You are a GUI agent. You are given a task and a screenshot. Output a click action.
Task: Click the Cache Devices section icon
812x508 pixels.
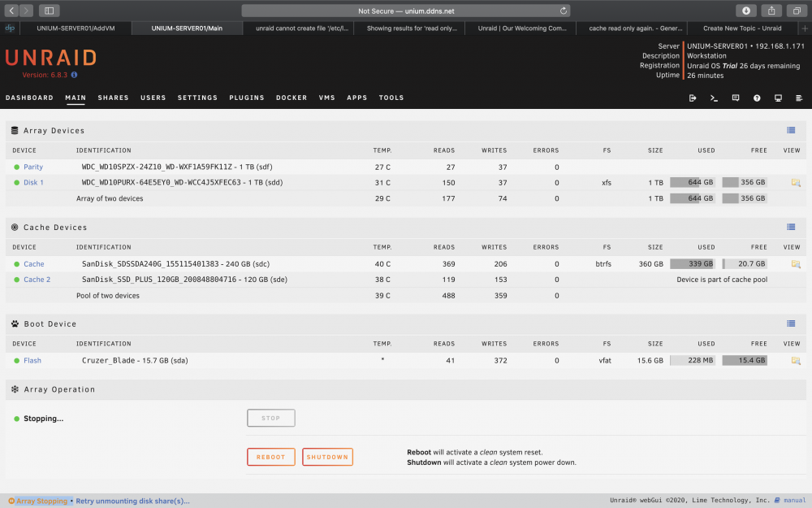15,227
